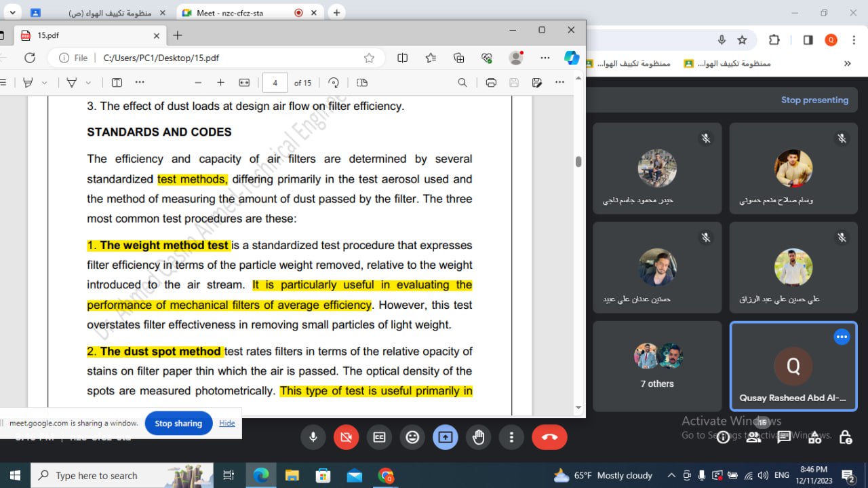The width and height of the screenshot is (868, 488).
Task: Hide the sharing notification bar
Action: pyautogui.click(x=227, y=423)
